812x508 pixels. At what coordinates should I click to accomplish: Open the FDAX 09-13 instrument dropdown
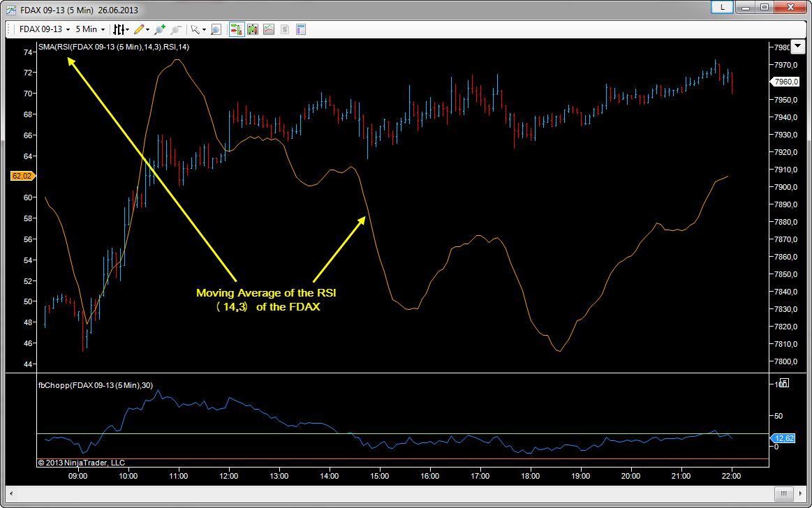(x=45, y=29)
